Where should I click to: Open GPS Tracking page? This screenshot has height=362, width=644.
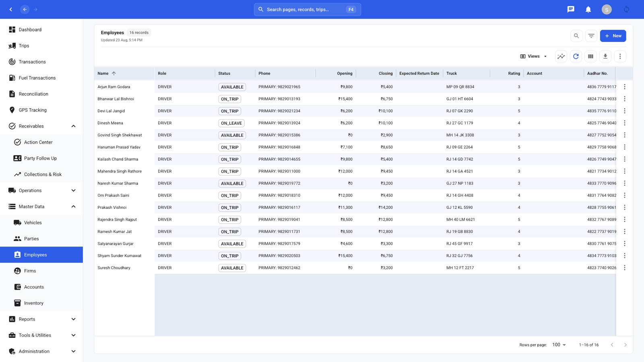coord(41,110)
